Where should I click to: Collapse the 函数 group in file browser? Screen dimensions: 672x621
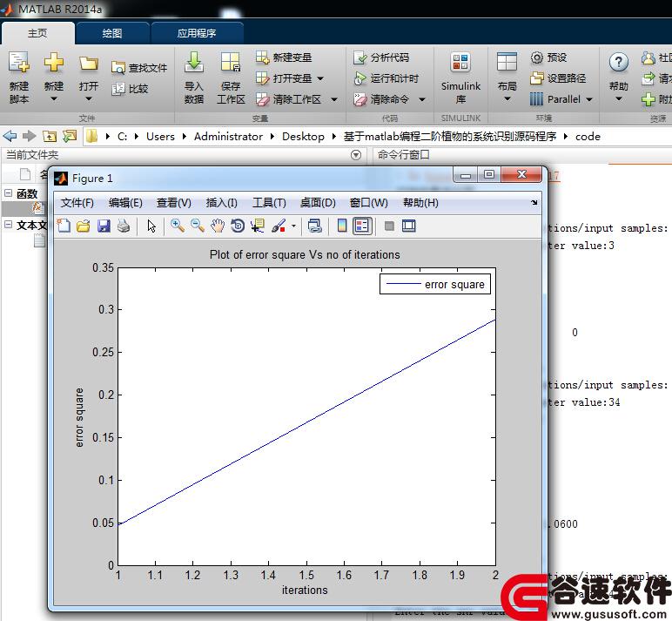(8, 193)
